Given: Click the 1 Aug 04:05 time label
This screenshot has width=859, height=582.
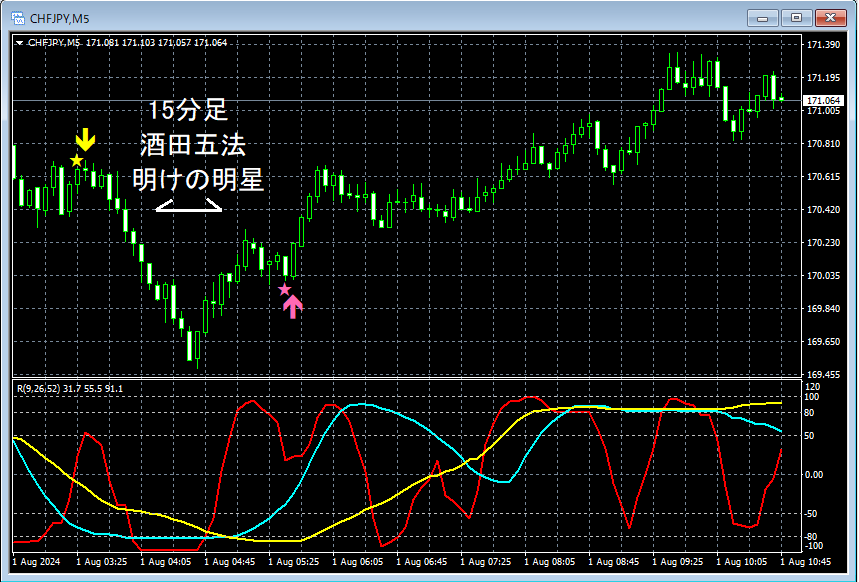Looking at the screenshot, I should point(165,562).
